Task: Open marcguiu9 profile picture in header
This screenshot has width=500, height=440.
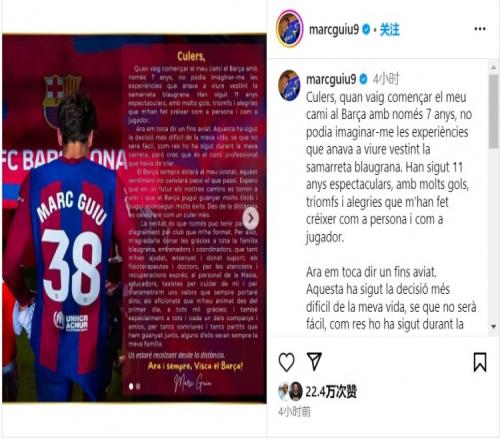Action: (x=289, y=29)
